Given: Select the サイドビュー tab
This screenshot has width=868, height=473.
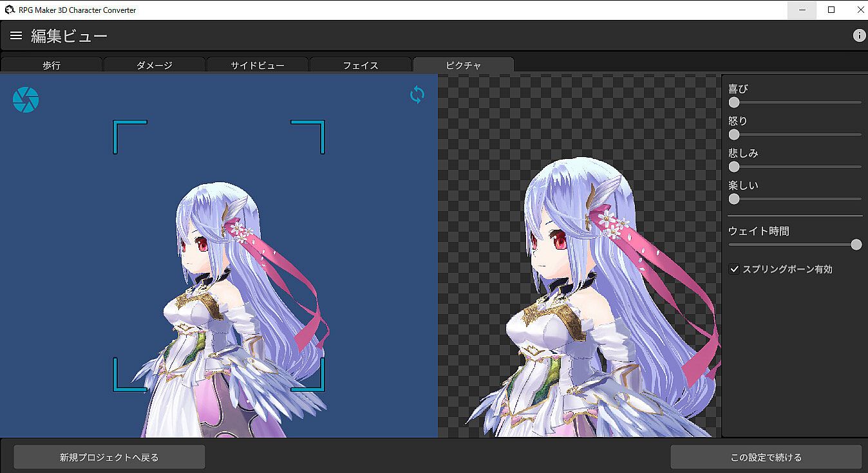Looking at the screenshot, I should 258,65.
